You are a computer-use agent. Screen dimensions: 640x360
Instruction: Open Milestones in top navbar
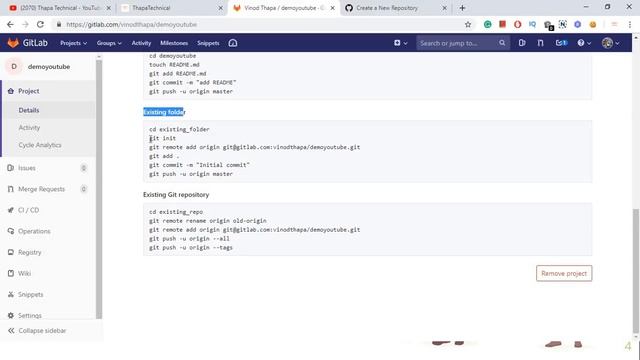pos(174,43)
